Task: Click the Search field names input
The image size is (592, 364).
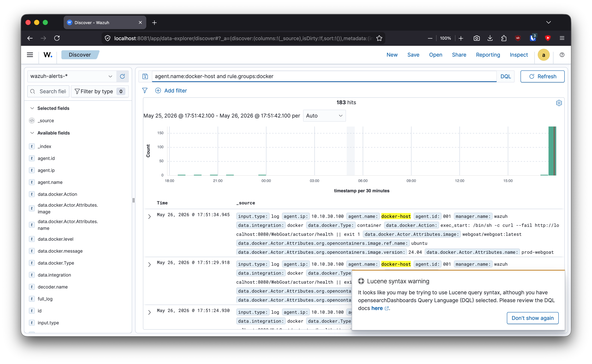Action: tap(48, 91)
